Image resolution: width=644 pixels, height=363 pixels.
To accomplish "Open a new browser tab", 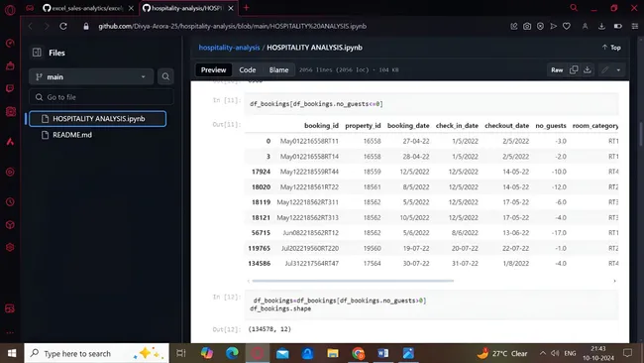I will click(x=247, y=7).
